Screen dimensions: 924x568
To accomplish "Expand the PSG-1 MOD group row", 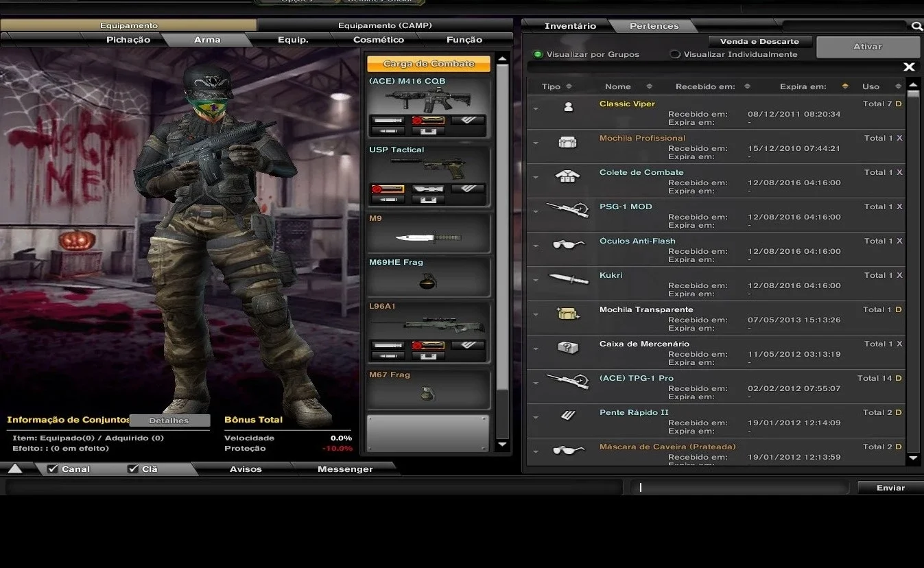I will coord(536,211).
